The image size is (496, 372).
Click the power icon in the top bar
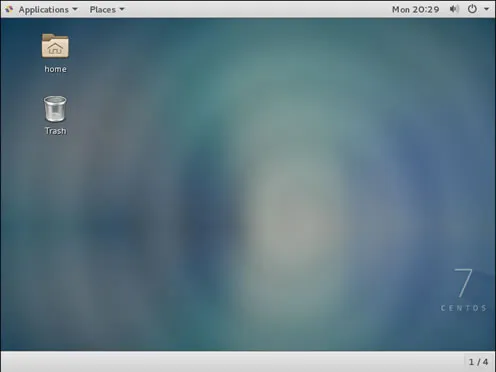(472, 9)
